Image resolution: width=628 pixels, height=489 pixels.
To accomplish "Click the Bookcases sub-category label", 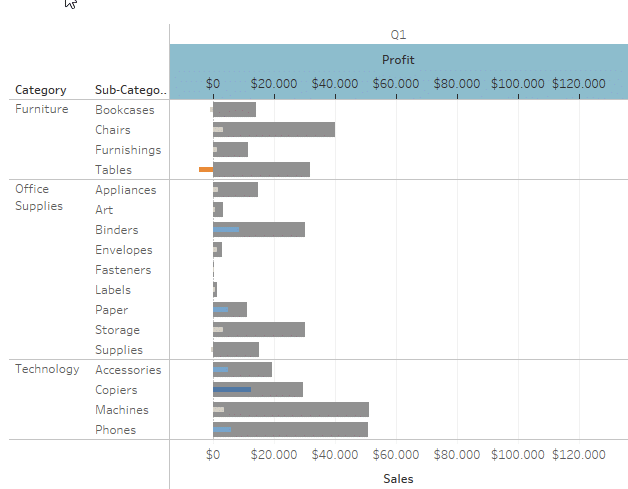I will click(x=125, y=110).
